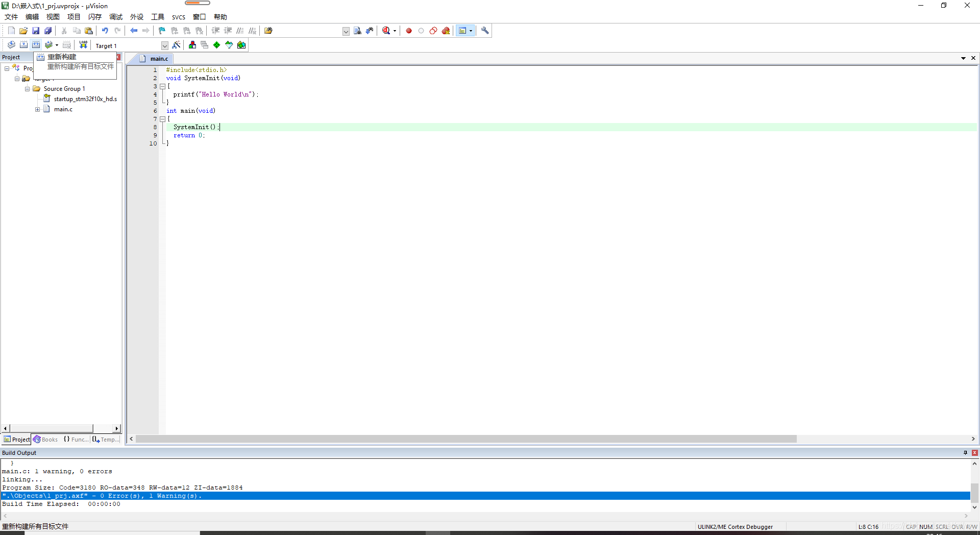Image resolution: width=980 pixels, height=535 pixels.
Task: Select main.c in the project tree
Action: (x=63, y=109)
